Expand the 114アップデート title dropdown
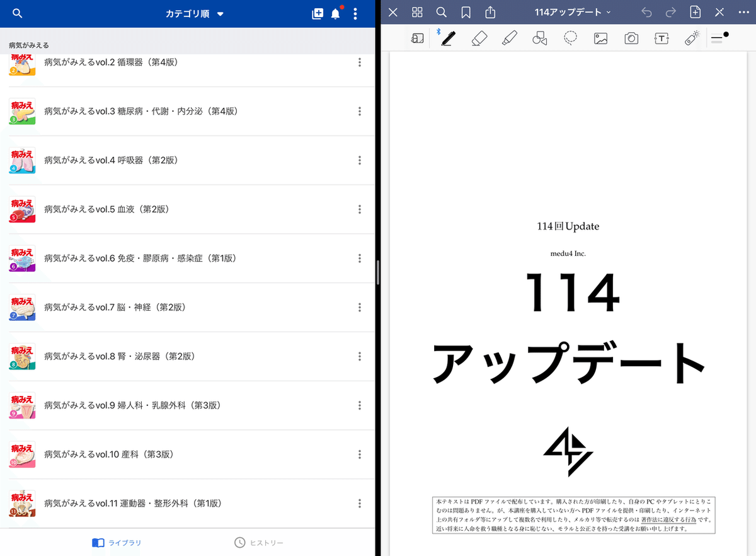The height and width of the screenshot is (556, 756). 572,13
